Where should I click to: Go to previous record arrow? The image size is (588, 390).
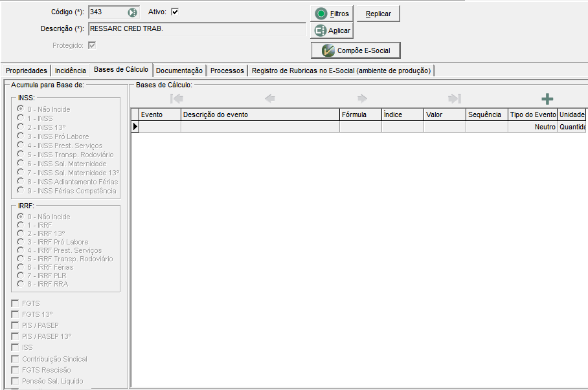[x=269, y=98]
